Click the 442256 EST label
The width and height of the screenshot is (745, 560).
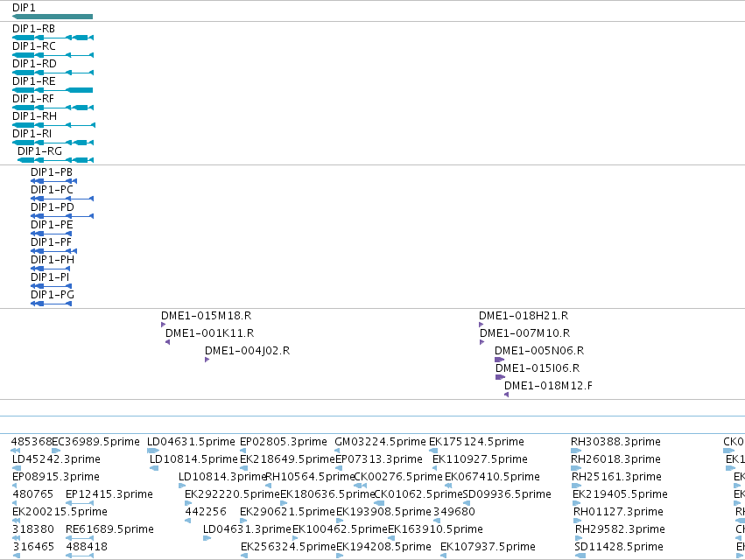206,512
